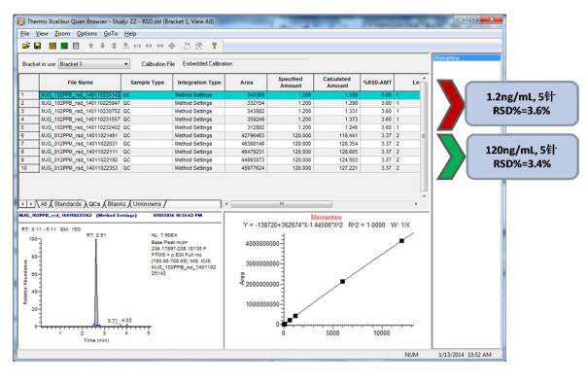Switch to the Unknowns tab
This screenshot has width=588, height=383.
click(147, 204)
